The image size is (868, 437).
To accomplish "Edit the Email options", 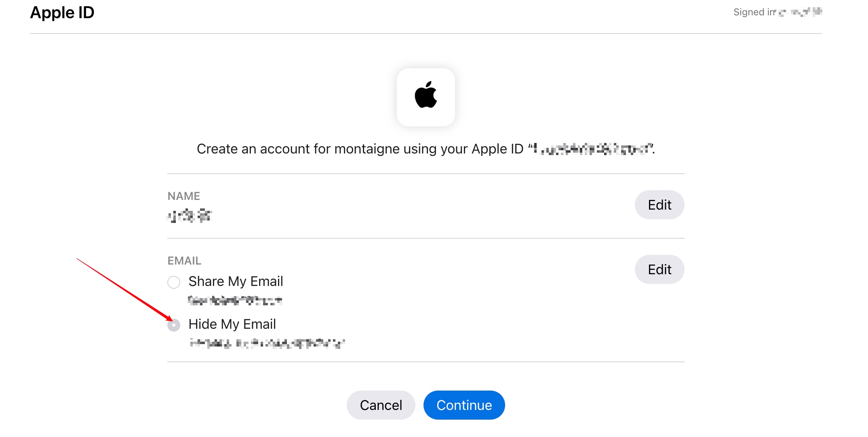I will pyautogui.click(x=659, y=269).
